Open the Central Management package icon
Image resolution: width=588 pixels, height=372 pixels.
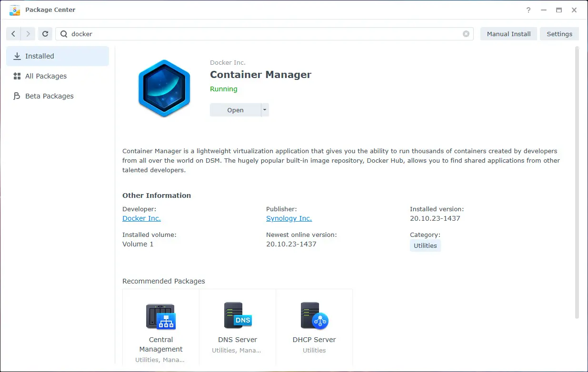tap(161, 316)
